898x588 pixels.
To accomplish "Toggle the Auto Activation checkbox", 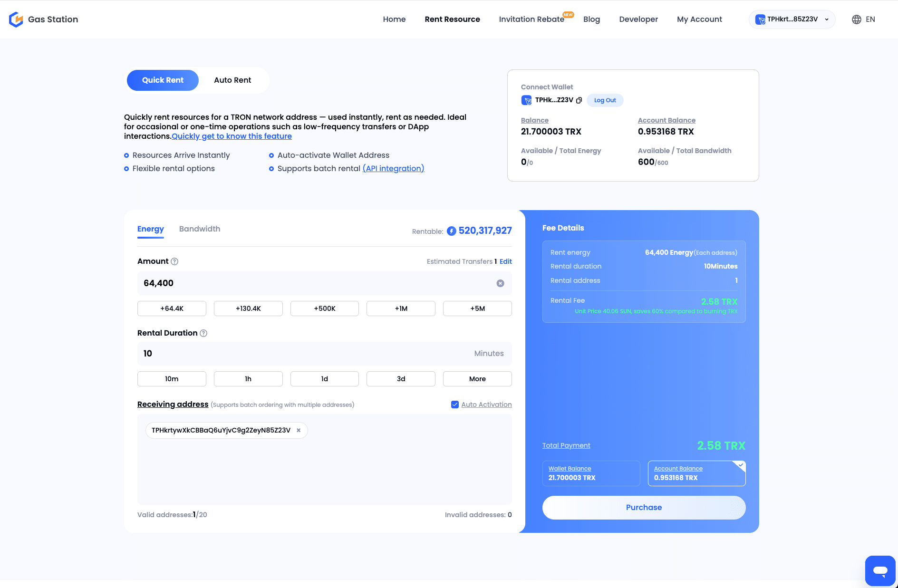I will [x=455, y=405].
